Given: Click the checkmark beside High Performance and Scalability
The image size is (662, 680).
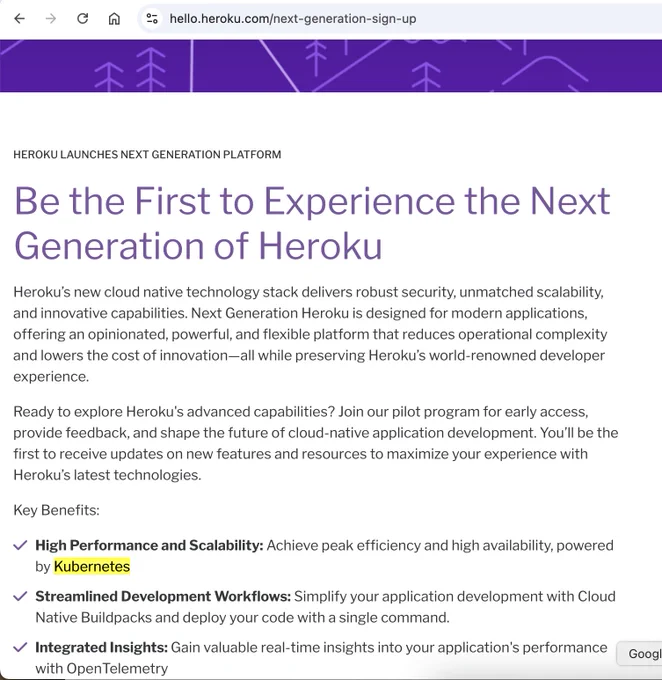Looking at the screenshot, I should click(x=20, y=545).
